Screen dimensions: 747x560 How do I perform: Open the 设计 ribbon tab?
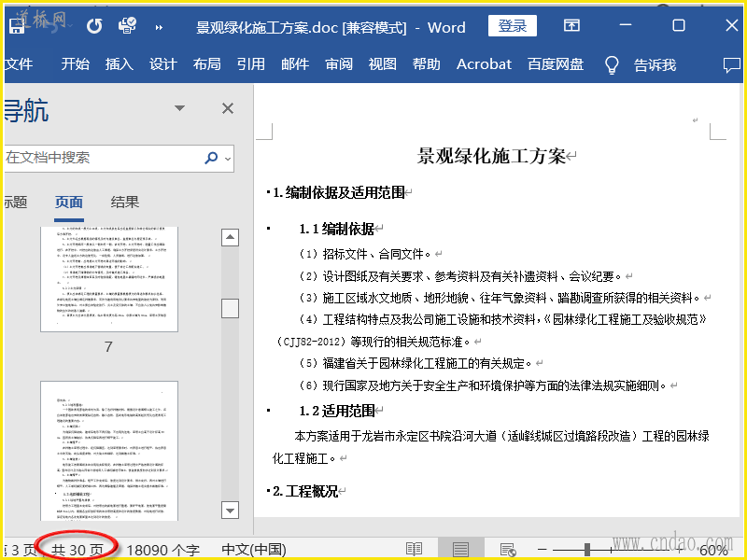[162, 63]
